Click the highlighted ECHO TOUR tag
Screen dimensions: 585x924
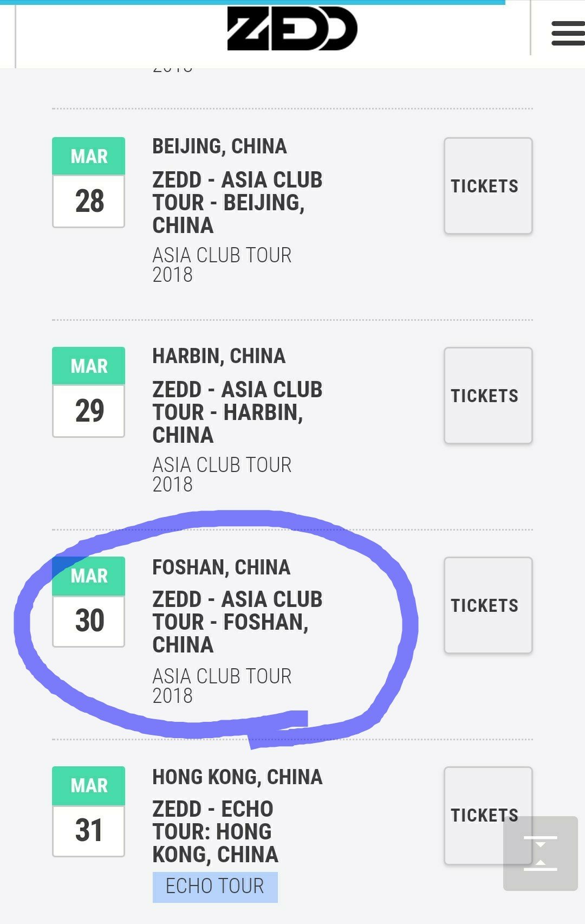[x=215, y=887]
